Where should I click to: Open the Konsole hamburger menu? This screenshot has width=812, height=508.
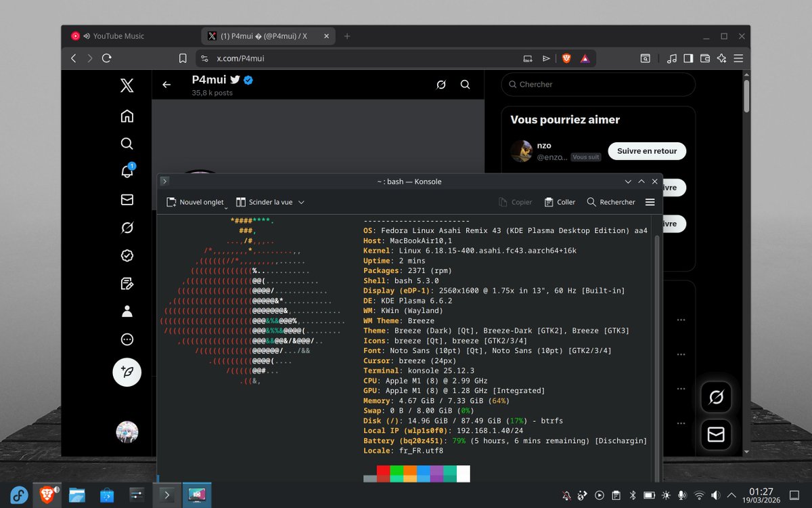(x=650, y=202)
